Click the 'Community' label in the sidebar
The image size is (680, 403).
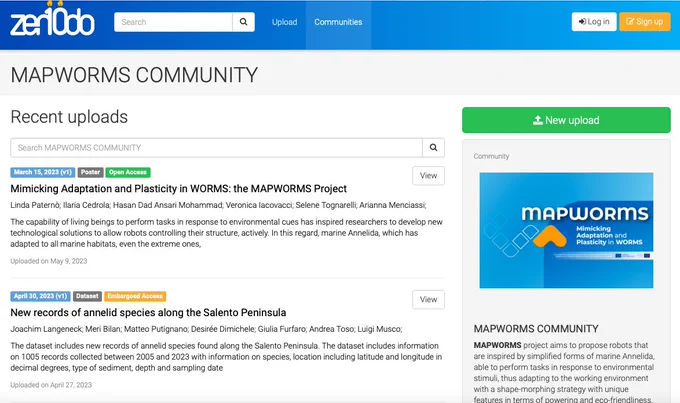[491, 156]
